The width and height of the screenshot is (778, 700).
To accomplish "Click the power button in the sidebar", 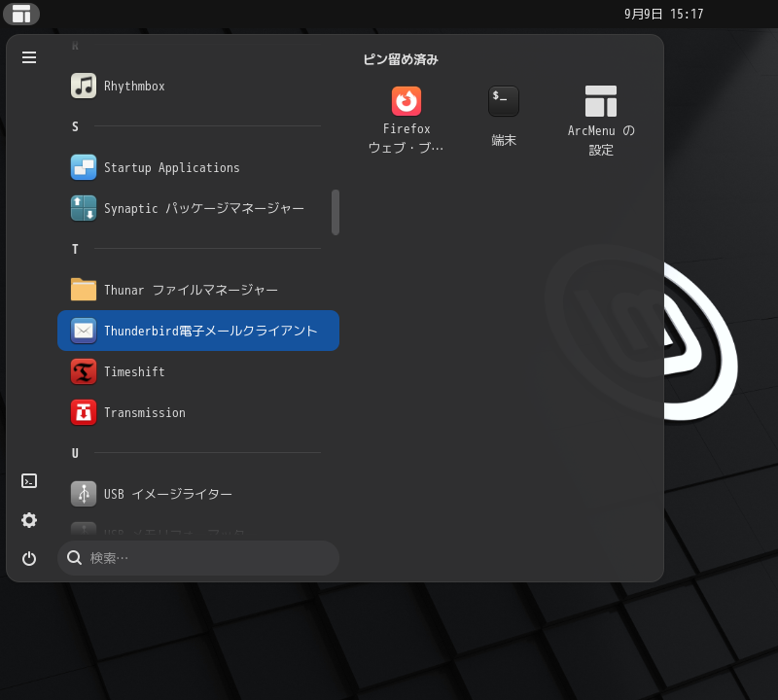I will (x=29, y=559).
